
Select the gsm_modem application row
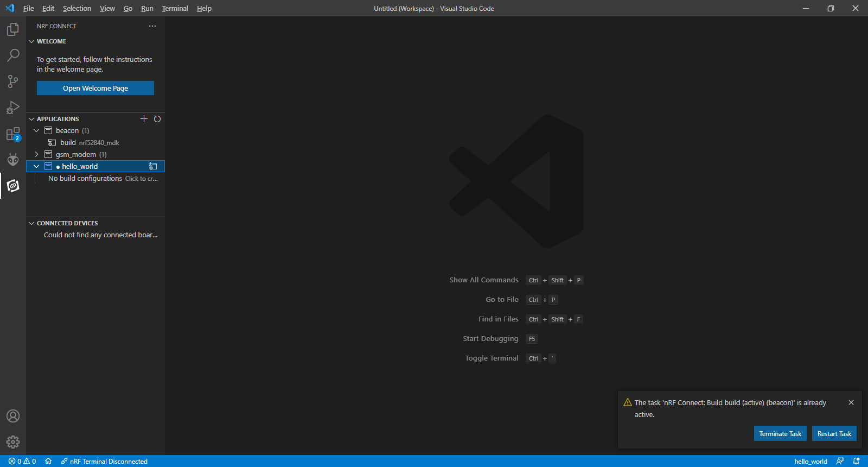95,155
